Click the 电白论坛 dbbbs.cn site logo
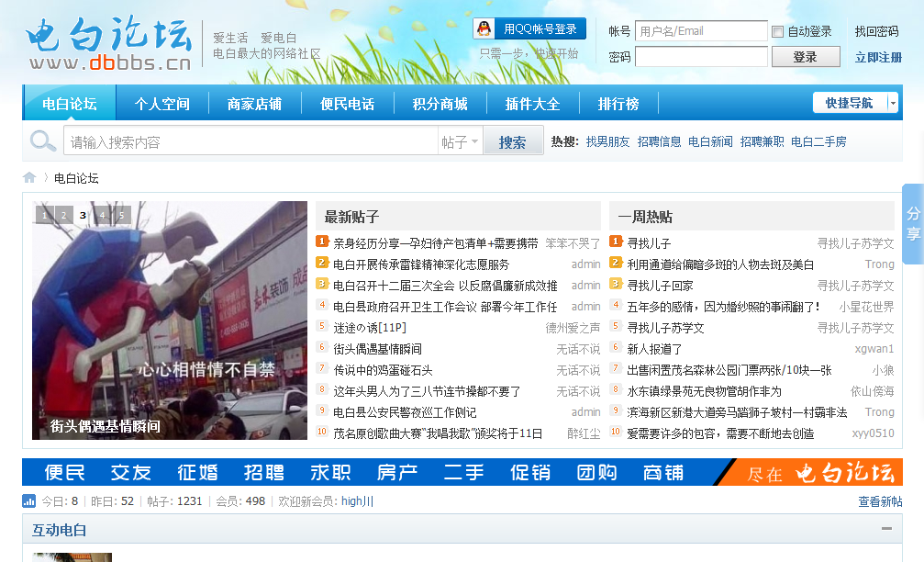 pyautogui.click(x=104, y=41)
